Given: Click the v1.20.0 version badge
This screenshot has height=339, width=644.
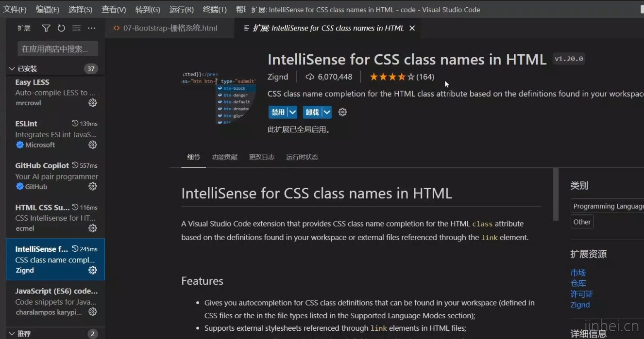Looking at the screenshot, I should (x=569, y=59).
